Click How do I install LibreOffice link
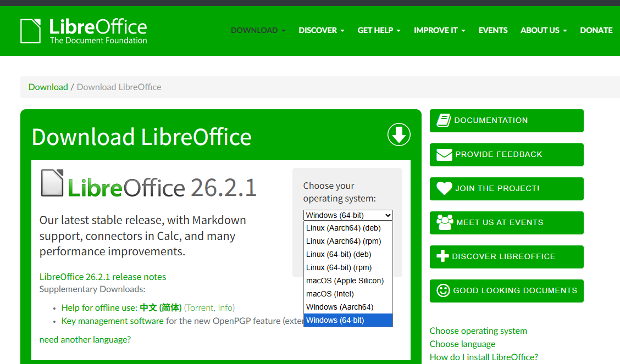620x364 pixels. [x=484, y=357]
